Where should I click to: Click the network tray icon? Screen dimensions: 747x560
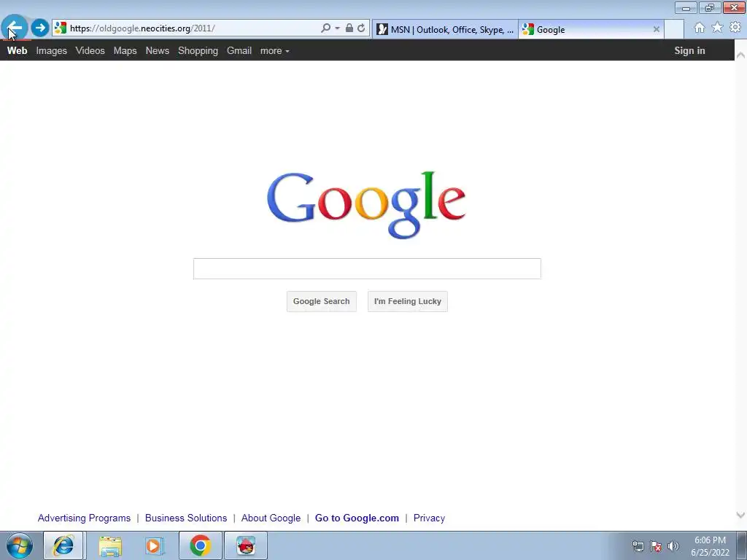pos(638,546)
